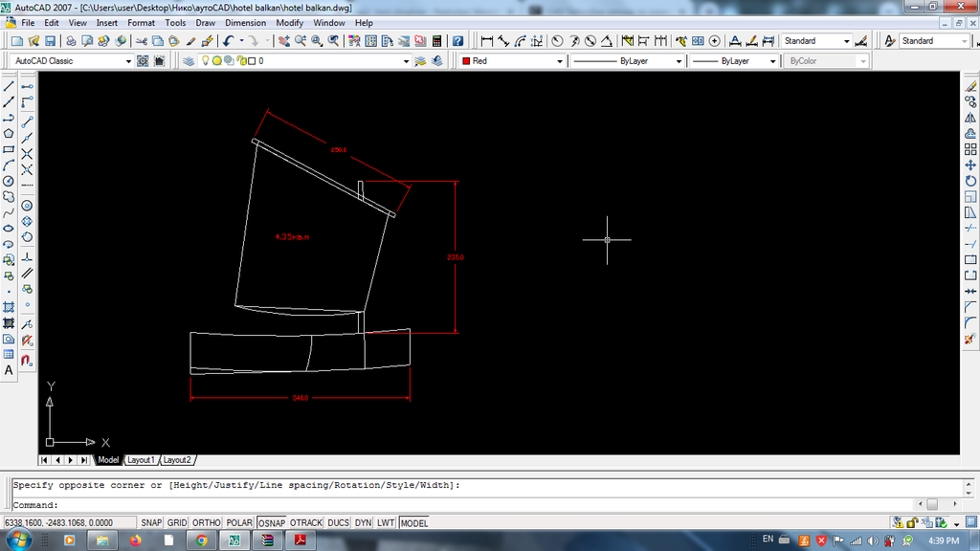Screen dimensions: 980x551
Task: Click the Undo arrow icon
Action: pyautogui.click(x=228, y=41)
